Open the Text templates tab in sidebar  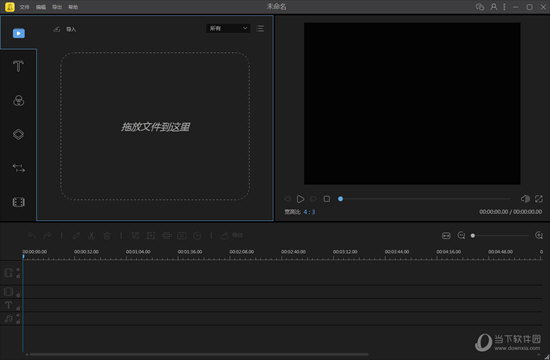coord(18,66)
